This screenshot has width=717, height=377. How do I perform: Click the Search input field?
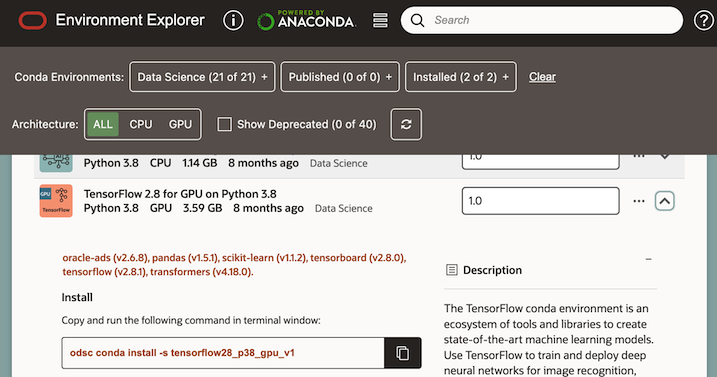click(542, 20)
